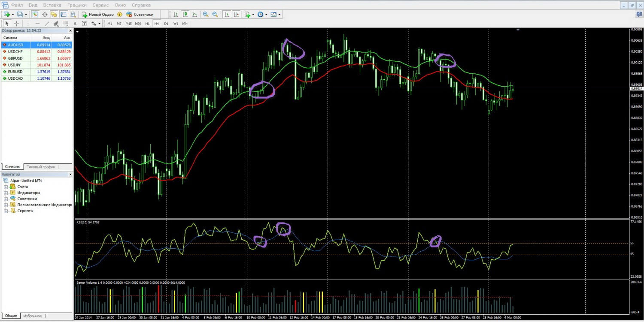Switch timeframe to M30
The width and height of the screenshot is (644, 322).
coord(138,24)
